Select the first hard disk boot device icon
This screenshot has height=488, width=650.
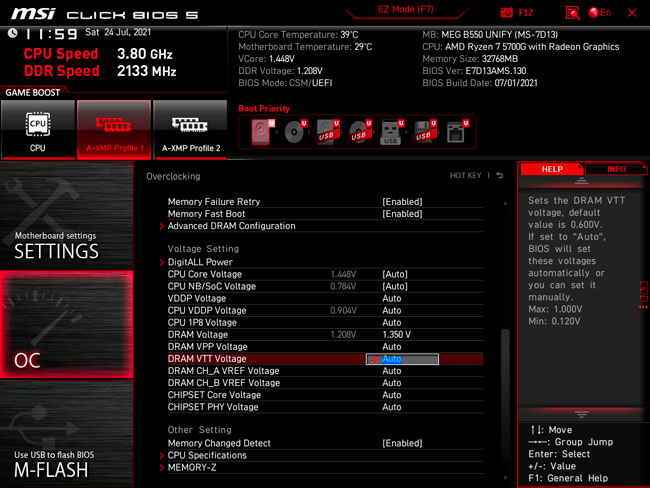[x=263, y=132]
